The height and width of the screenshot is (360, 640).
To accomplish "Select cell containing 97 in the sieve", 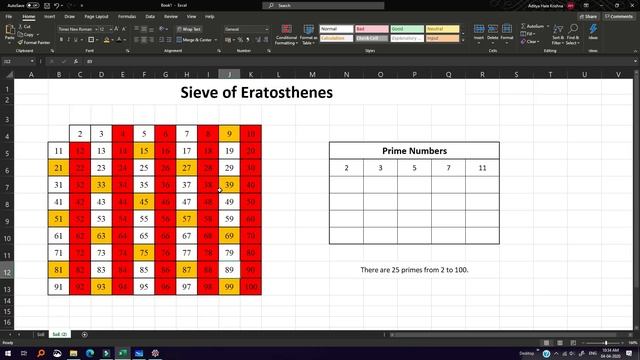I will pyautogui.click(x=187, y=287).
